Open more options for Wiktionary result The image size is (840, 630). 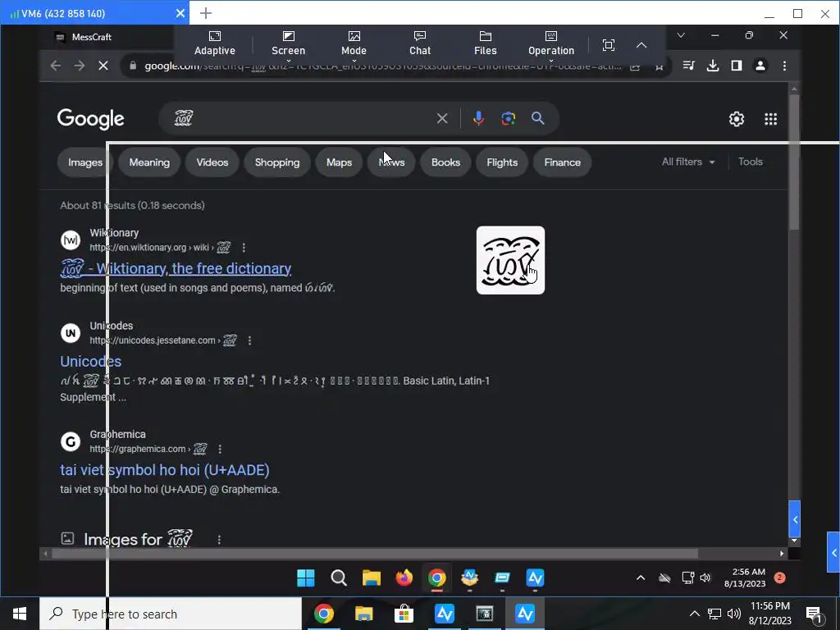tap(244, 248)
